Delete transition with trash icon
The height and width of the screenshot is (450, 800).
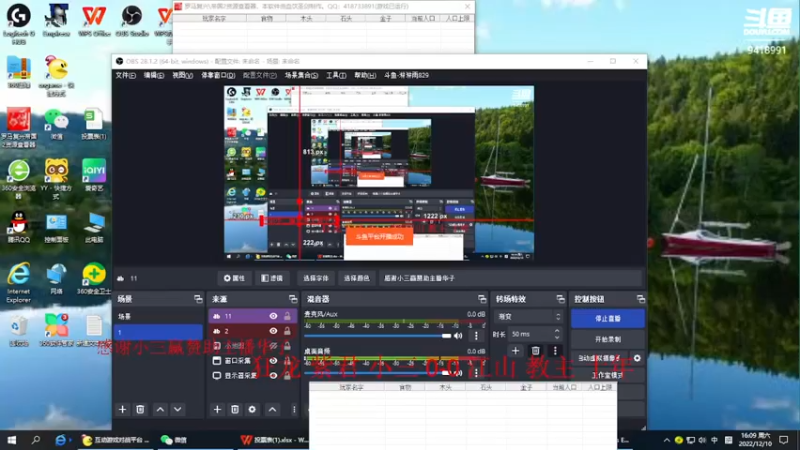pyautogui.click(x=535, y=351)
